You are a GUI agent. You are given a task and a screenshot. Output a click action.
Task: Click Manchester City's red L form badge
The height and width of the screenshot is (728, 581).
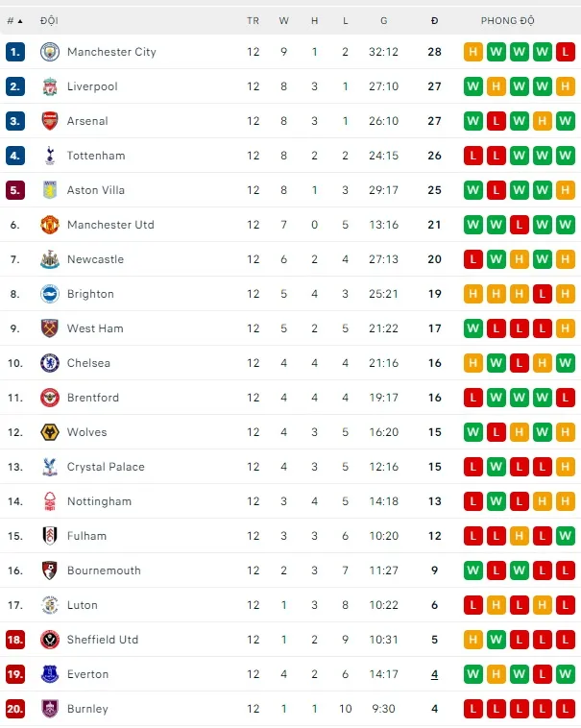565,52
